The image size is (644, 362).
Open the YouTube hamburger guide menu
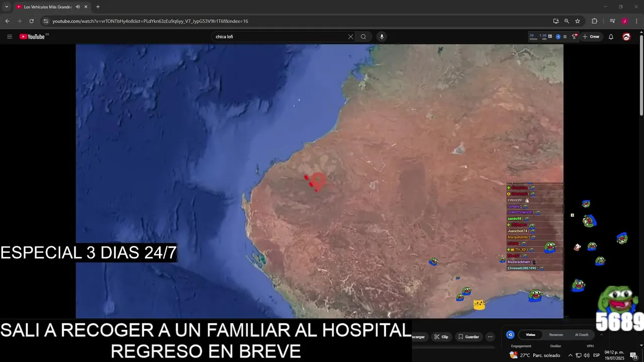coord(9,37)
